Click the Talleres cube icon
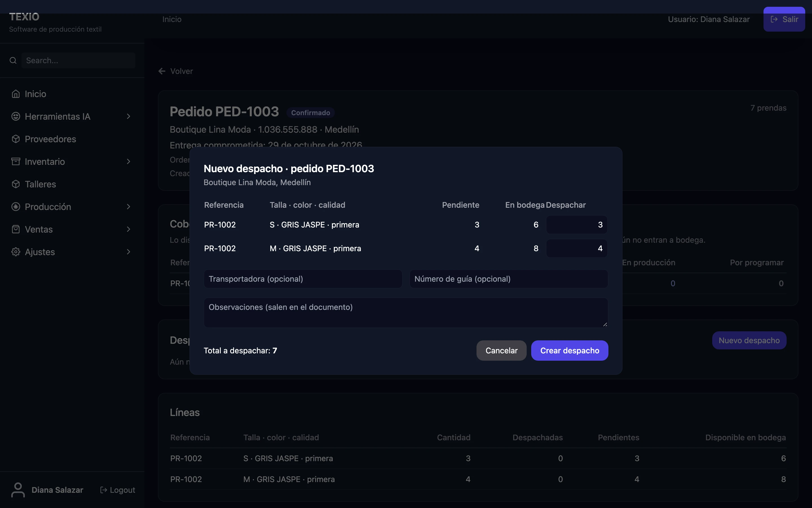Image resolution: width=812 pixels, height=508 pixels. click(16, 184)
